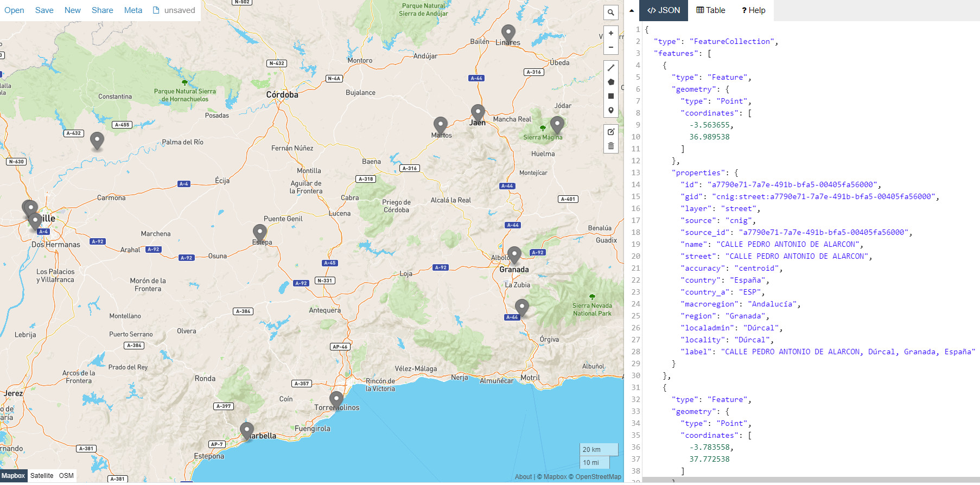Open the map search tool
Screen dimensions: 980x485
click(611, 12)
